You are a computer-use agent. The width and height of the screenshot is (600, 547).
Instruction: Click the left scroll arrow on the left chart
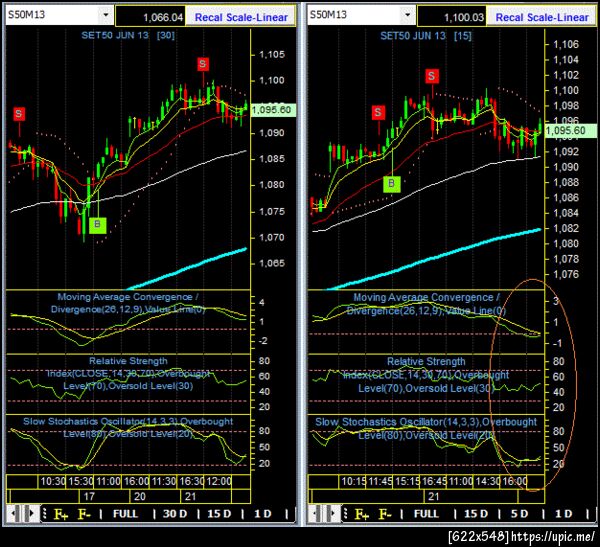[x=13, y=513]
